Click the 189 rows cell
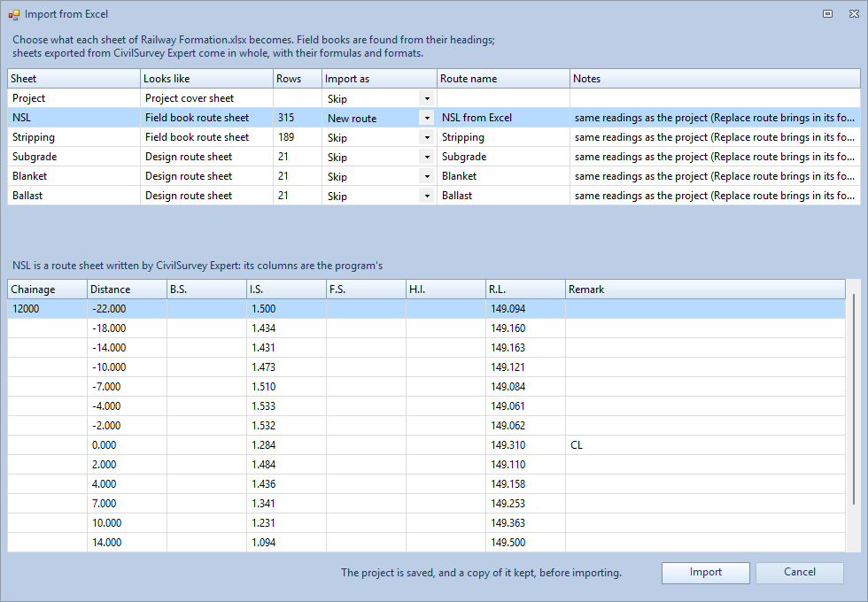868x602 pixels. tap(298, 137)
